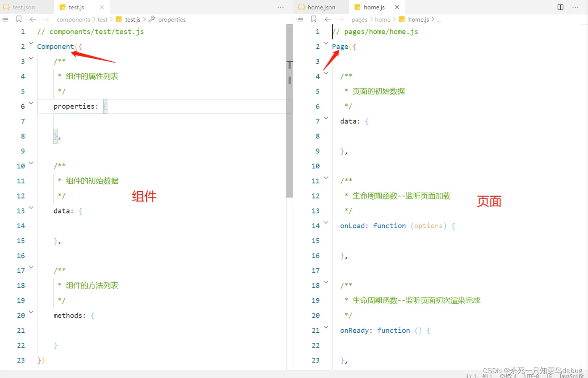Switch to the home.js tab
588x378 pixels.
(374, 7)
